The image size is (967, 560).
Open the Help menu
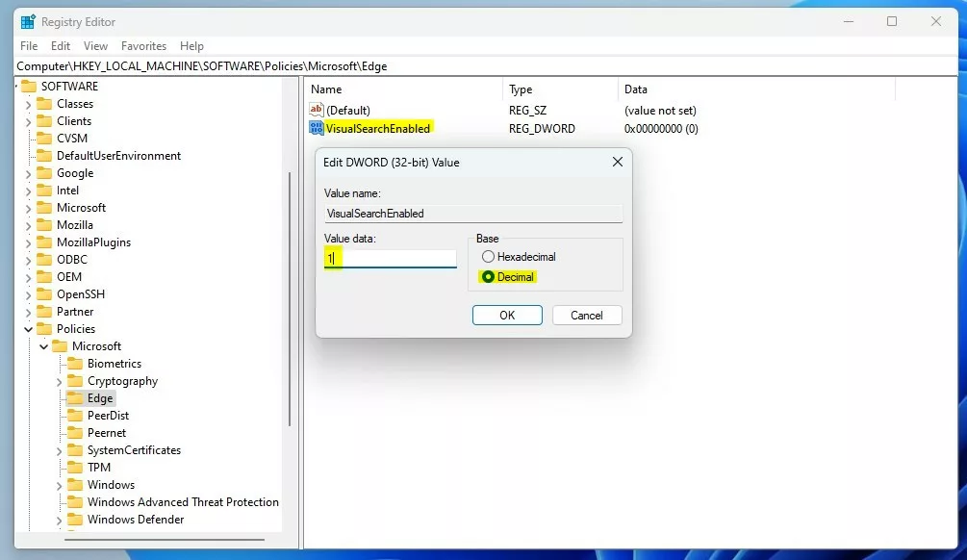[191, 45]
